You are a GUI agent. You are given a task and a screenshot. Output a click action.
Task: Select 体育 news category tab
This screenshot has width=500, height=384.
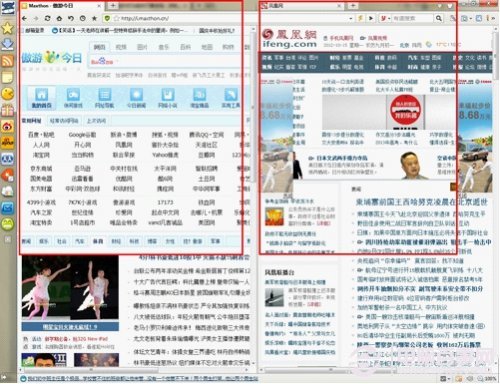pyautogui.click(x=98, y=241)
